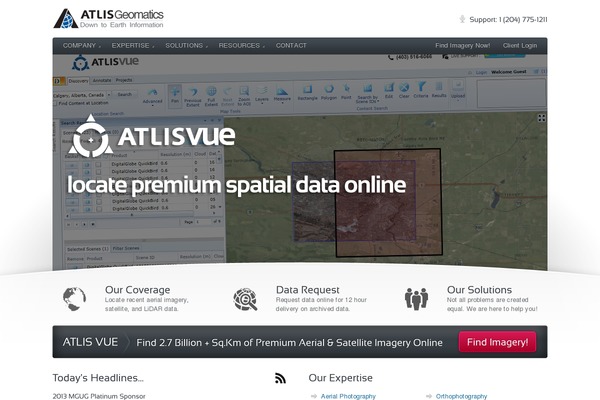The width and height of the screenshot is (600, 400).
Task: Open the Data Request heading link
Action: coord(308,290)
